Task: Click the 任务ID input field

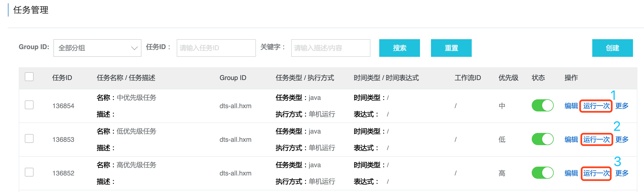Action: pyautogui.click(x=216, y=48)
